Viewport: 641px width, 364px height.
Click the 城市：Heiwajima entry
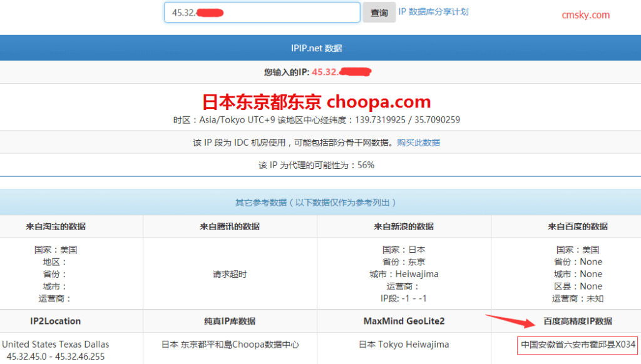(404, 274)
